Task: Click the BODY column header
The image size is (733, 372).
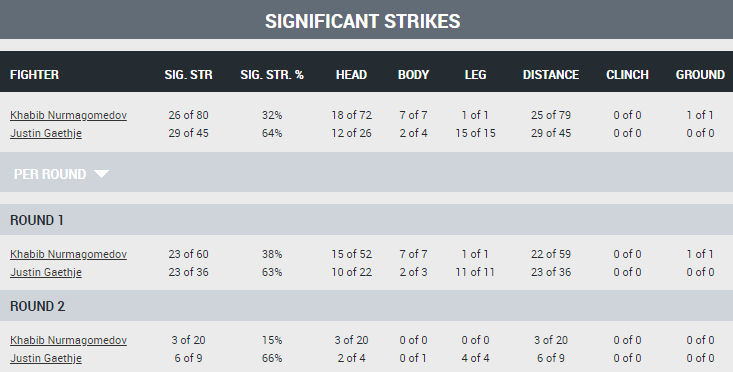Action: (x=413, y=75)
